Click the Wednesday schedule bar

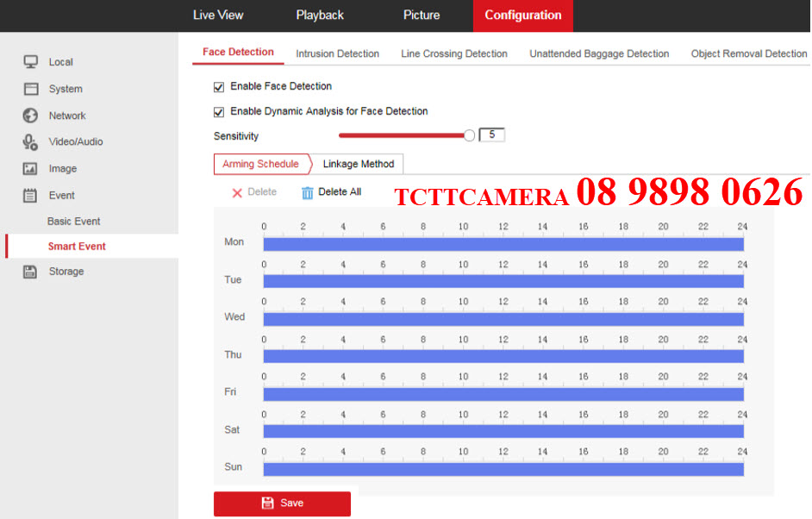[x=503, y=319]
